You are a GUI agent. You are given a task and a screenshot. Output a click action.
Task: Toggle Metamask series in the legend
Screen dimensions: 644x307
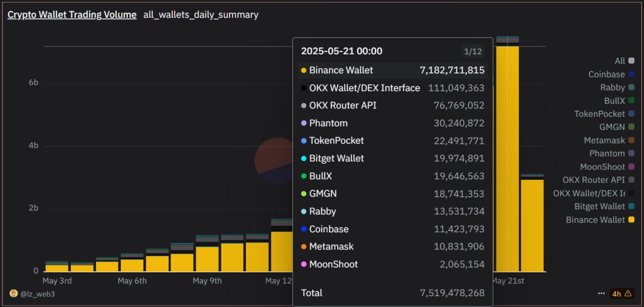point(609,140)
